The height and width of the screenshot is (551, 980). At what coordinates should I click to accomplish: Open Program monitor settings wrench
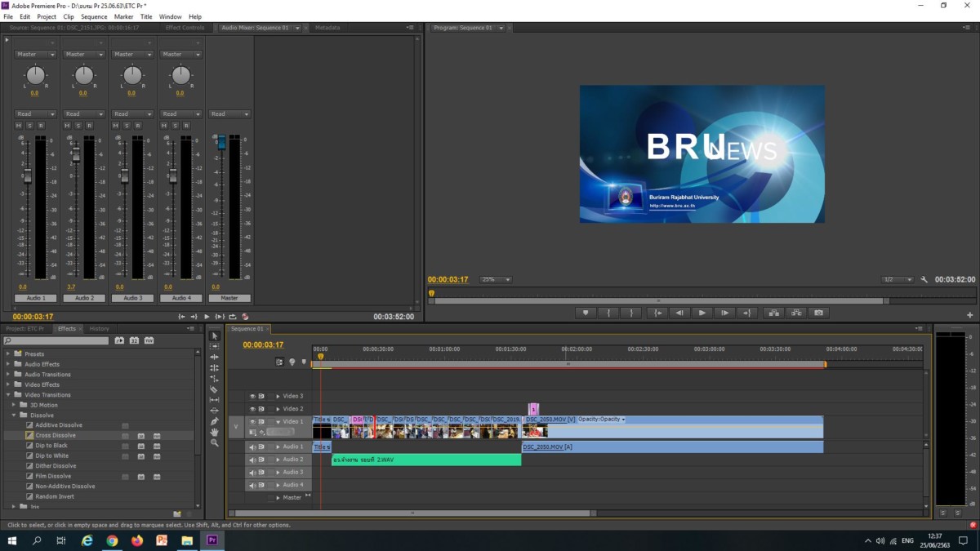[924, 279]
